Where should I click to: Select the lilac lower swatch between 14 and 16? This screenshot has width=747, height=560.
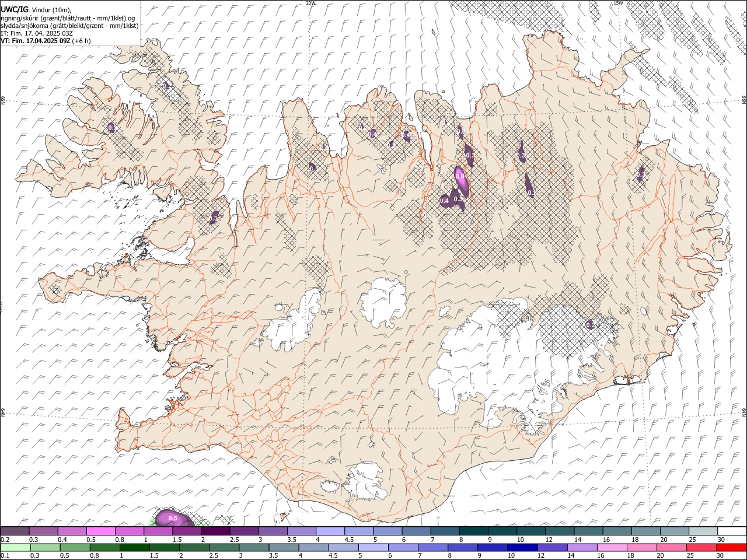(x=582, y=547)
